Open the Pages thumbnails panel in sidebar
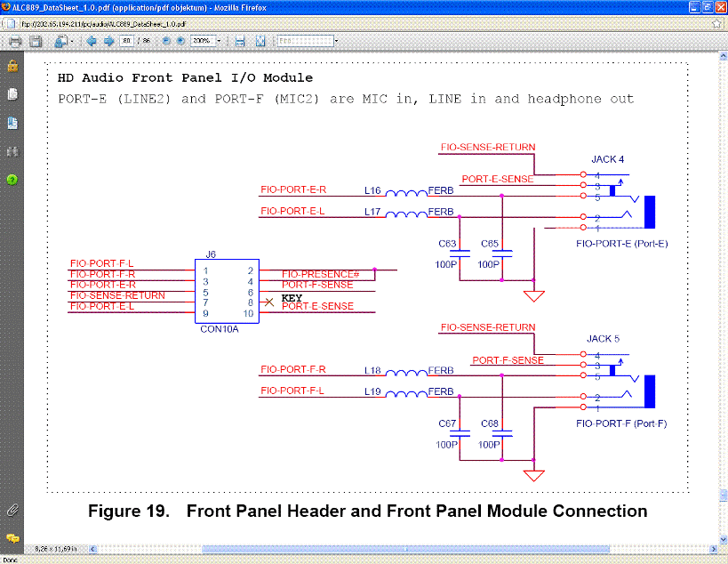Image resolution: width=728 pixels, height=564 pixels. [x=12, y=94]
